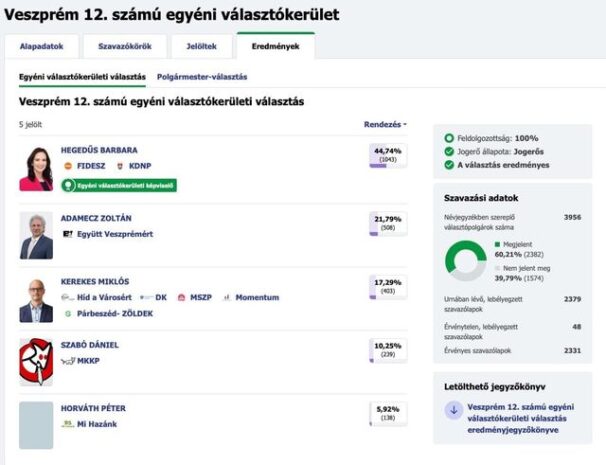Click the Híd a Városért logo icon
This screenshot has width=606, height=465.
67,297
